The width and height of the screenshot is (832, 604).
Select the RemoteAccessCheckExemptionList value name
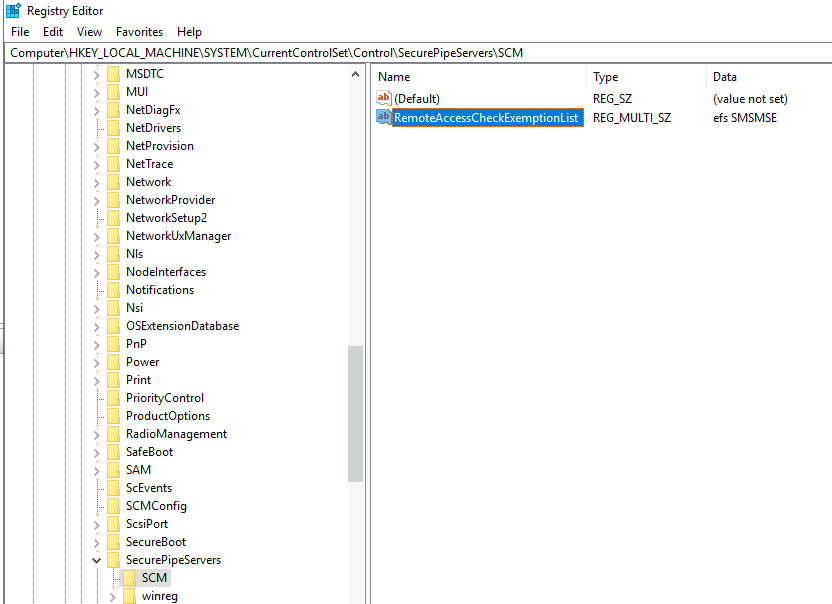pos(486,118)
